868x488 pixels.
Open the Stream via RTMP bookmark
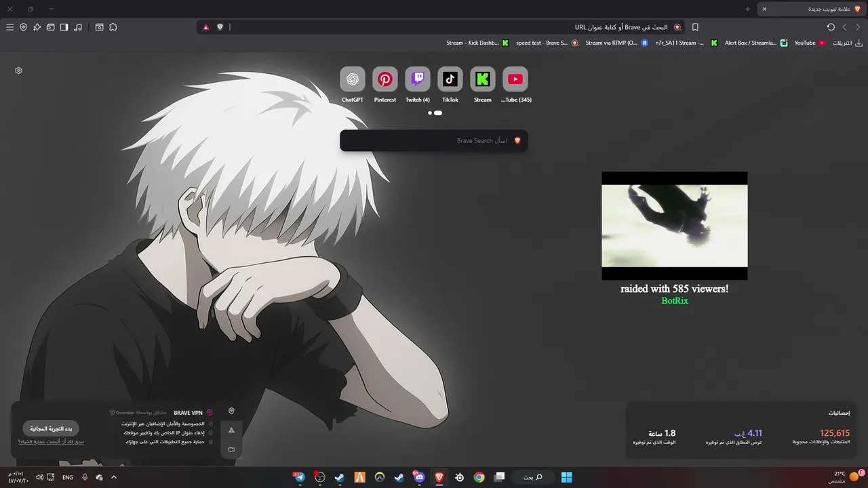pyautogui.click(x=616, y=43)
